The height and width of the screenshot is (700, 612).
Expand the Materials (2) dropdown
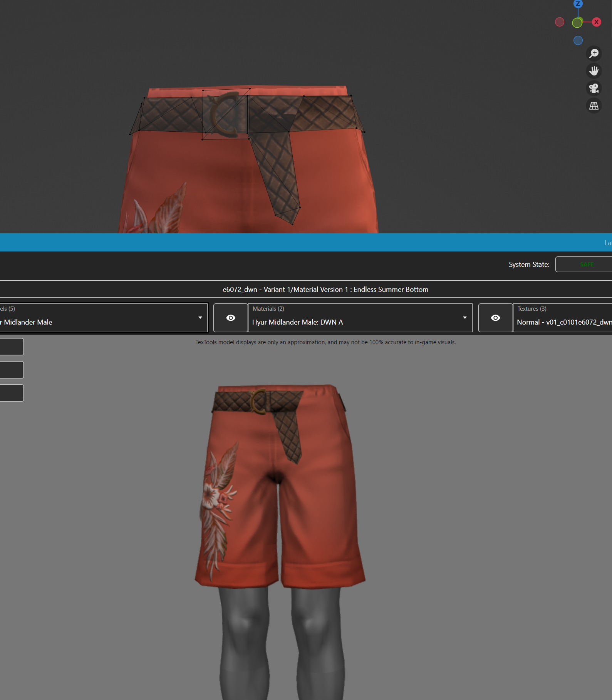point(360,318)
